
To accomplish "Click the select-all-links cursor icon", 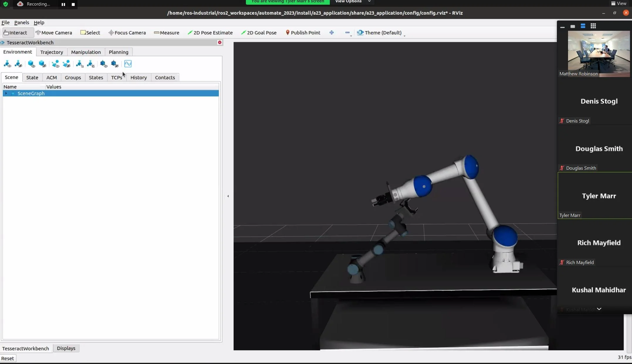I will (x=80, y=64).
